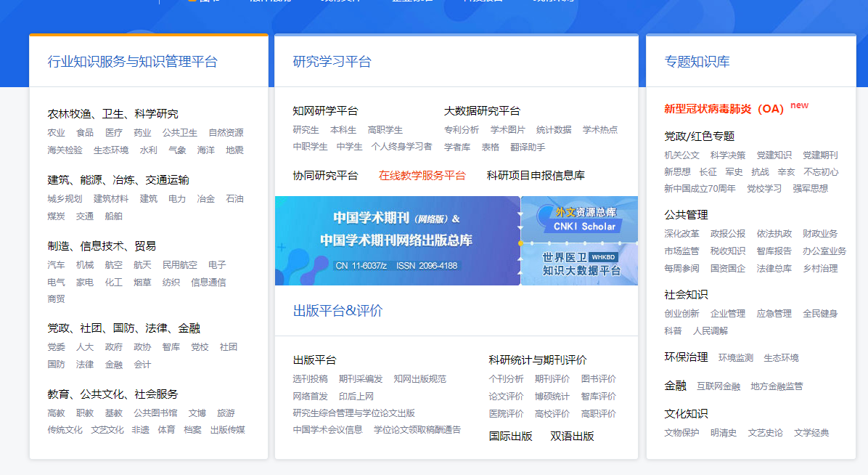Select the 乡村治理 link
This screenshot has width=868, height=475.
(x=820, y=269)
